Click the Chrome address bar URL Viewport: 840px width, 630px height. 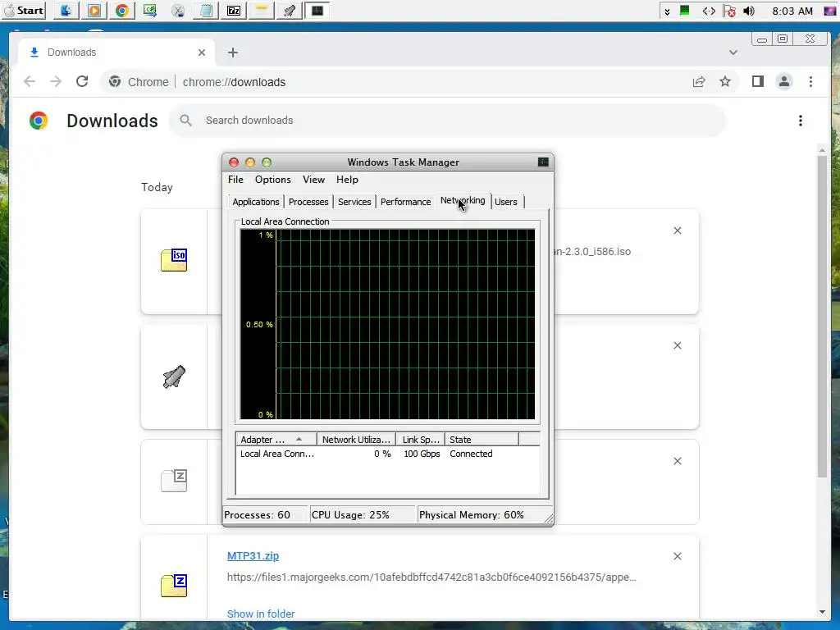point(234,82)
